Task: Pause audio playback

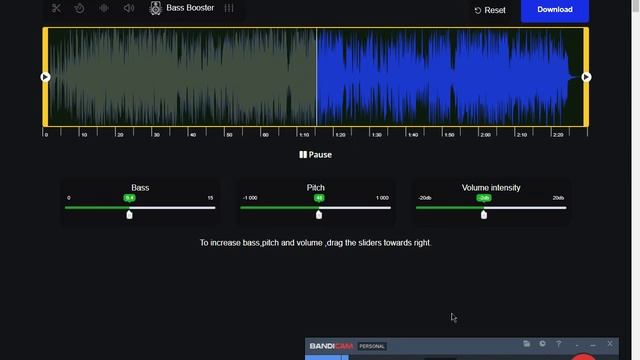Action: [x=315, y=155]
